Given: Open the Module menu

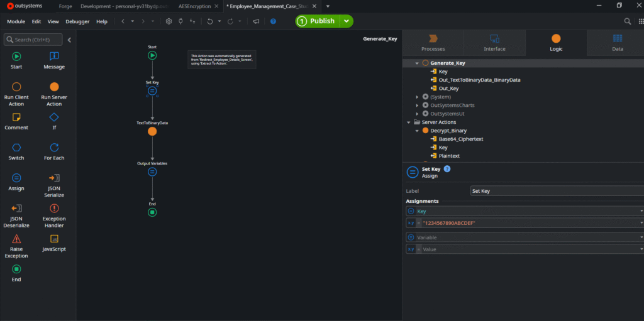Looking at the screenshot, I should [16, 21].
